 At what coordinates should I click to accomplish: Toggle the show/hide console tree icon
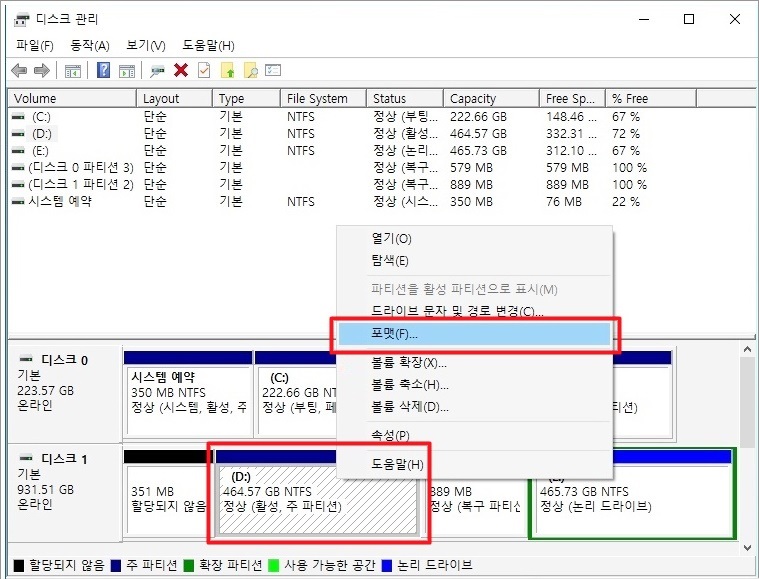coord(73,71)
